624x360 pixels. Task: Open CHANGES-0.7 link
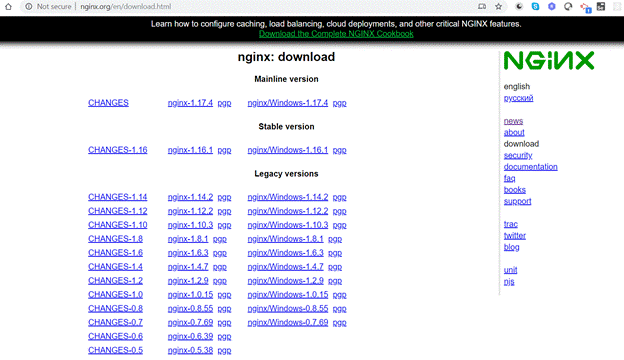tap(115, 322)
